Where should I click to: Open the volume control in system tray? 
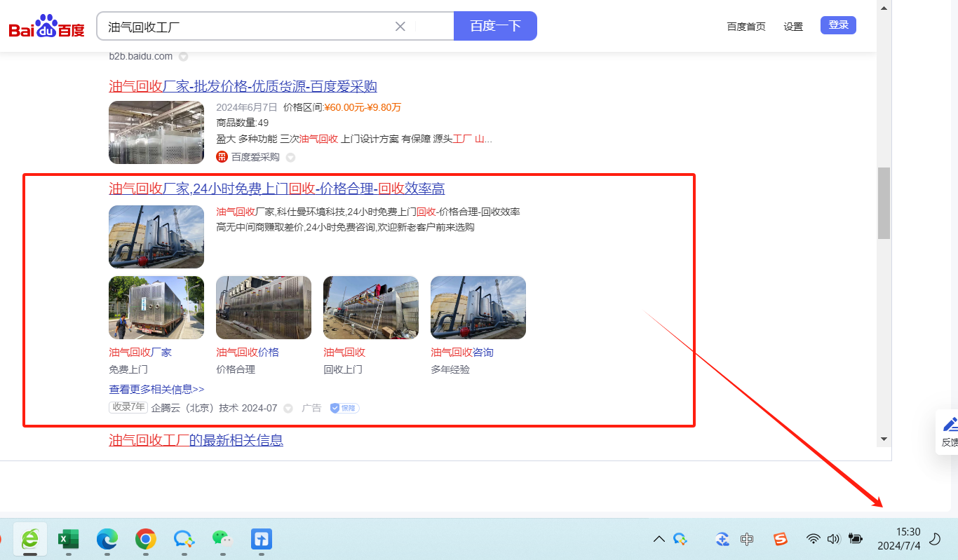833,539
